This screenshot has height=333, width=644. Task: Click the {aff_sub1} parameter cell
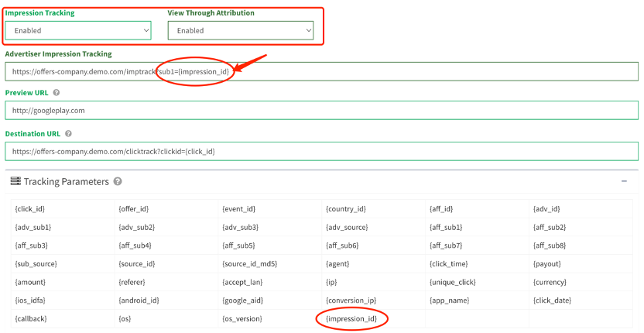coord(446,227)
